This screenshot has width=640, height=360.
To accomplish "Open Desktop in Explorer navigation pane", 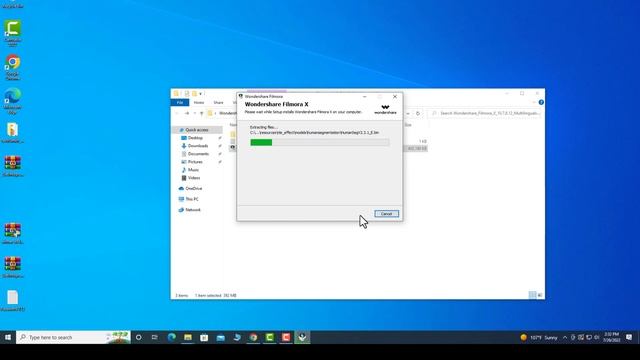I will [195, 138].
